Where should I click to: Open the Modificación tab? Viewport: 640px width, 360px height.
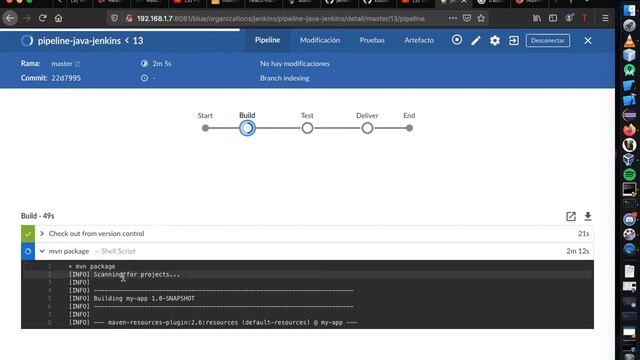coord(320,40)
